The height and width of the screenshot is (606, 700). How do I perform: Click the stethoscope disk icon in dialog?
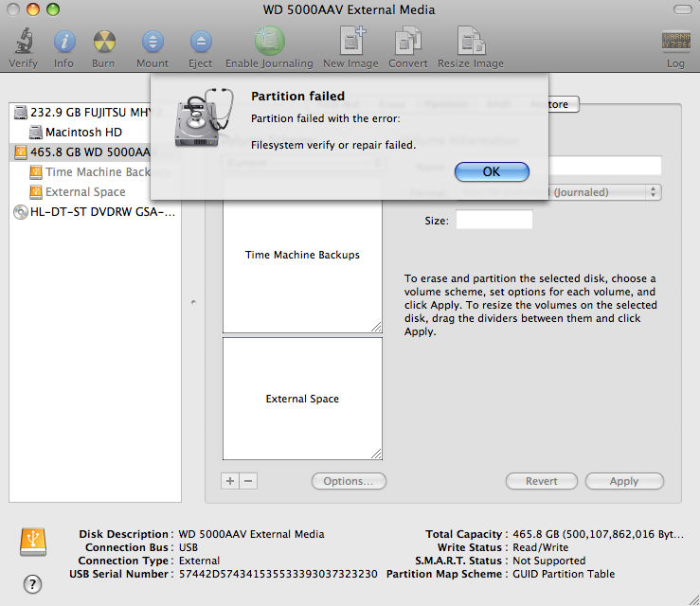pos(204,116)
